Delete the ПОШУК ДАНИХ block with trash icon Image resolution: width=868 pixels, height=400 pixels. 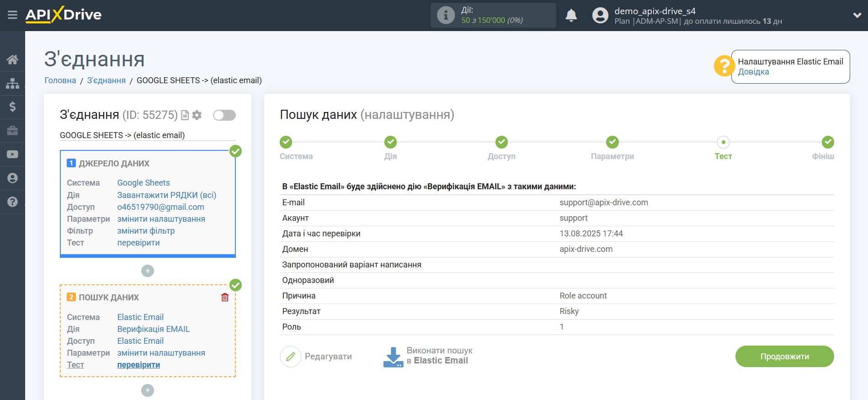(225, 298)
